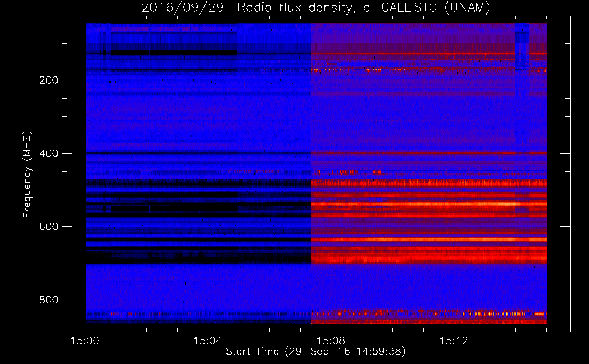The height and width of the screenshot is (364, 589).
Task: Select the 15:12 time tick label
Action: (454, 341)
